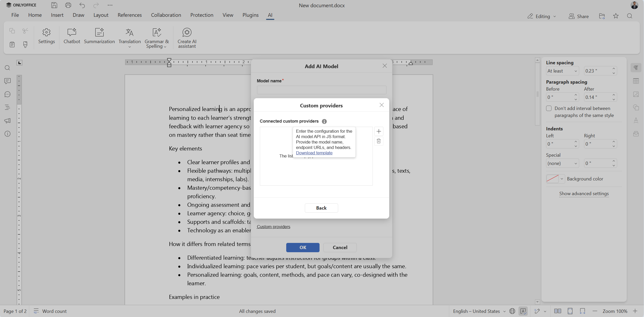Open Table settings in right sidebar
This screenshot has width=644, height=317.
(x=636, y=81)
